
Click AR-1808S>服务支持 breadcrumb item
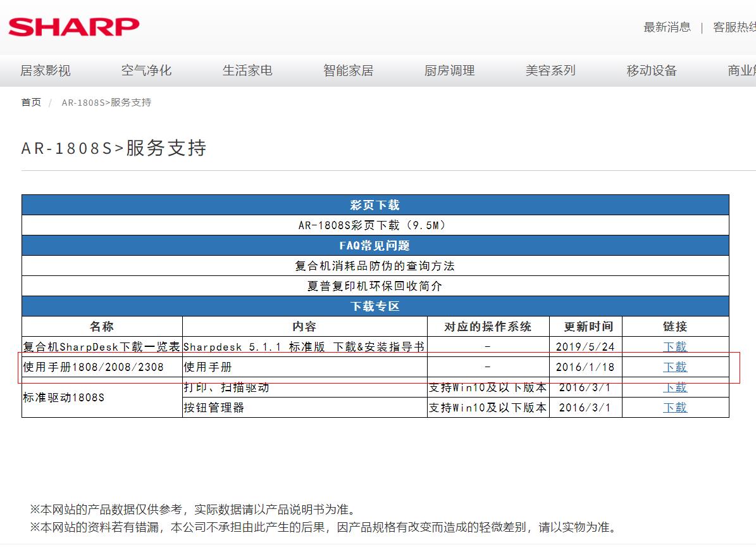point(106,103)
